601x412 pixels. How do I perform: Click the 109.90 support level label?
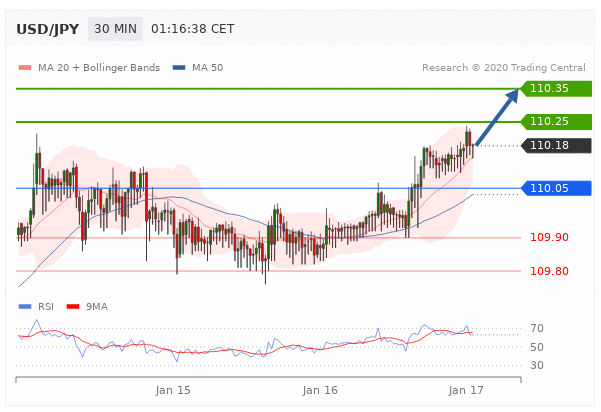[549, 237]
